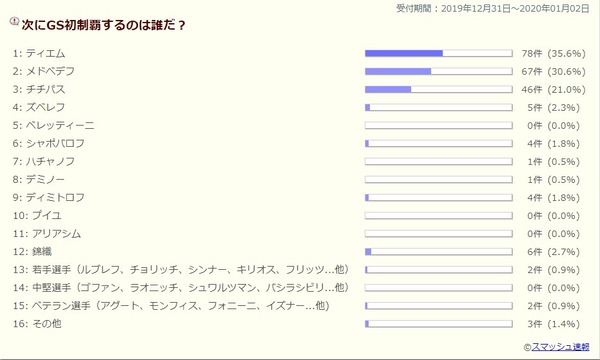Select option 2: メドベデフ
Screen dimensions: 600x360
(x=44, y=72)
